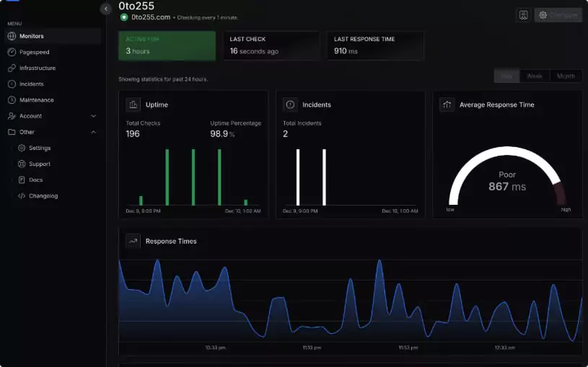The width and height of the screenshot is (588, 367).
Task: Expand the Account submenu chevron
Action: click(x=93, y=116)
